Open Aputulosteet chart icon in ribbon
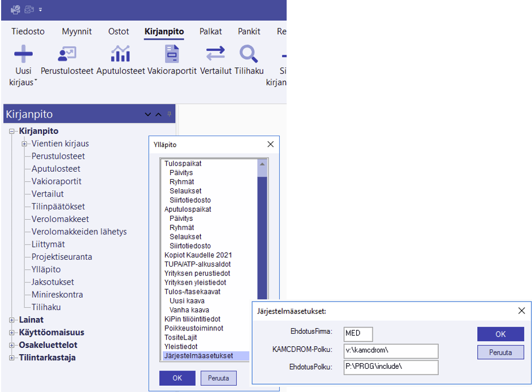This screenshot has height=392, width=532. point(120,55)
